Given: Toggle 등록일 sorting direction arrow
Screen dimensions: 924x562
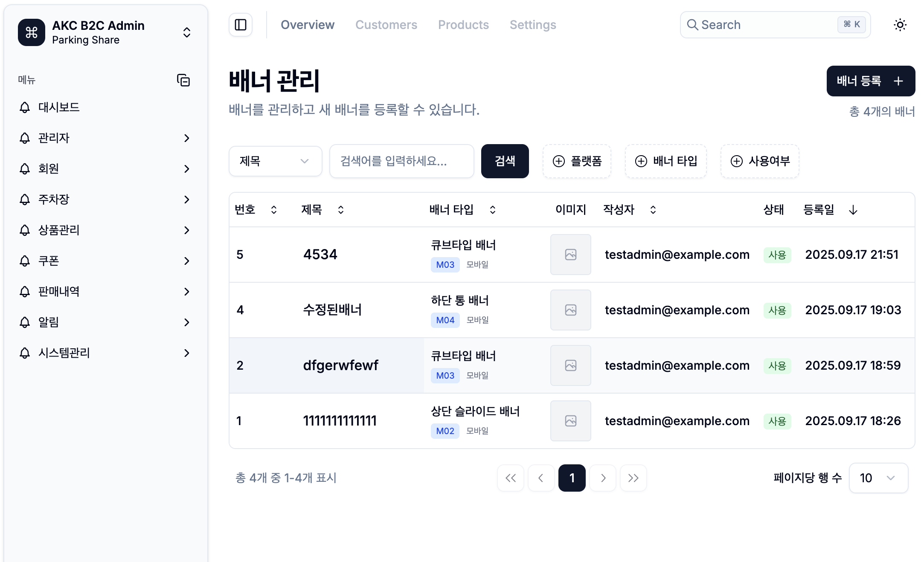Looking at the screenshot, I should (853, 209).
